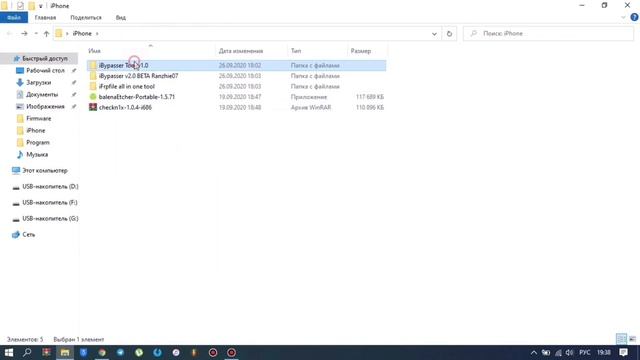Viewport: 640px width, 360px height.
Task: Go forward with the forward arrow
Action: (x=24, y=33)
